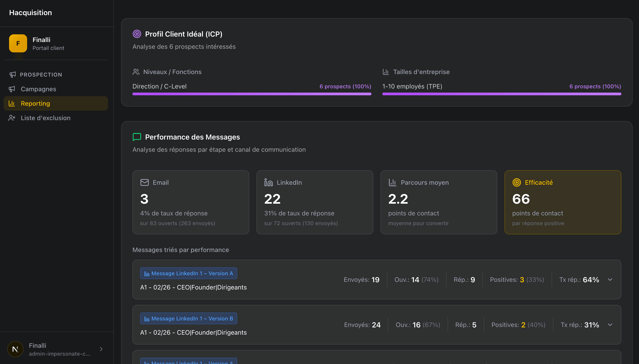The width and height of the screenshot is (639, 364).
Task: Select the Reporting menu item
Action: point(56,103)
